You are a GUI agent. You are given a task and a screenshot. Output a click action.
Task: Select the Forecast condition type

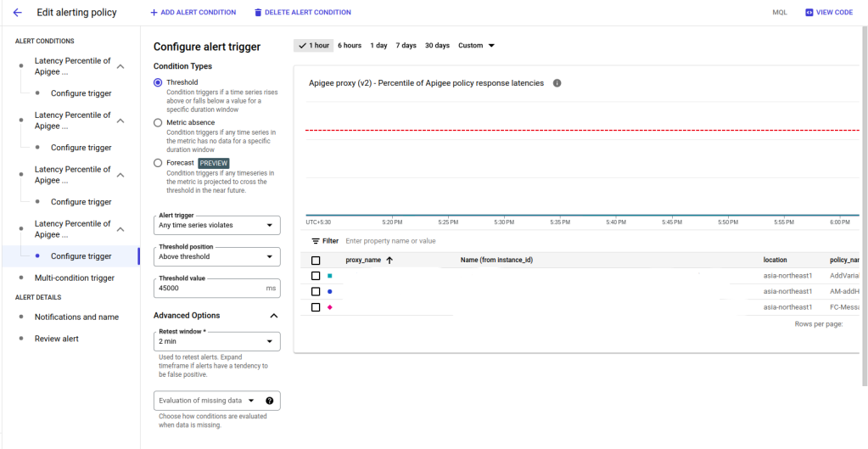[x=158, y=163]
